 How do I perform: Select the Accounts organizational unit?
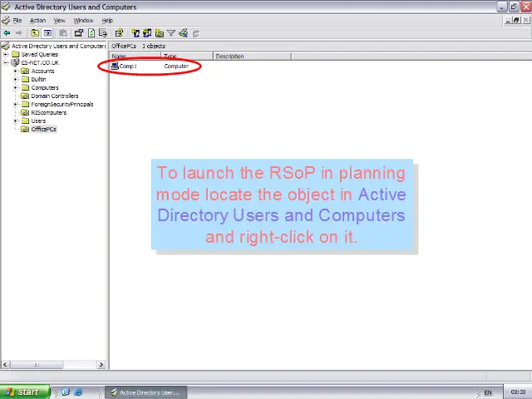click(x=42, y=71)
